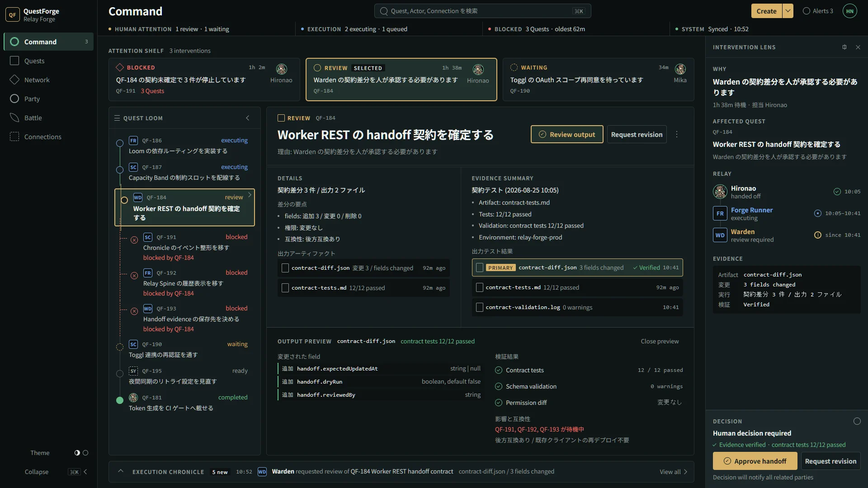
Task: Click the Party circle icon
Action: point(14,99)
